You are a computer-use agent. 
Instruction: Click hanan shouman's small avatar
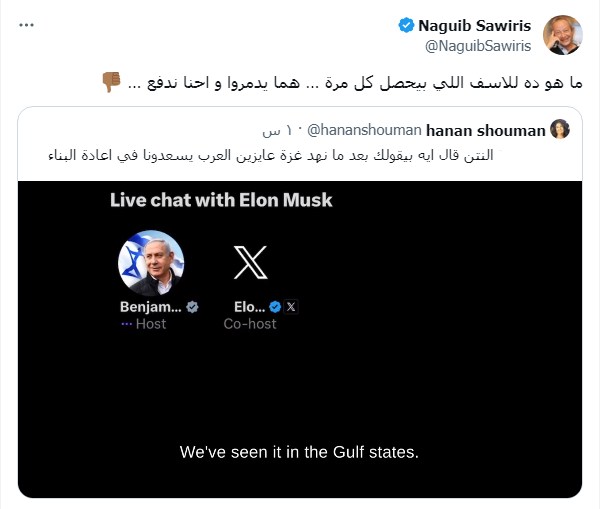tap(561, 130)
